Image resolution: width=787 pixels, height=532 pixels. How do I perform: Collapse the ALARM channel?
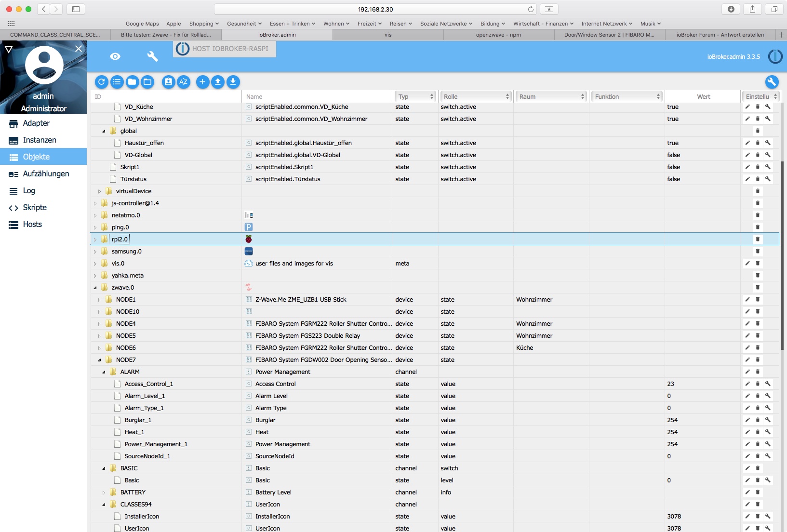(104, 372)
